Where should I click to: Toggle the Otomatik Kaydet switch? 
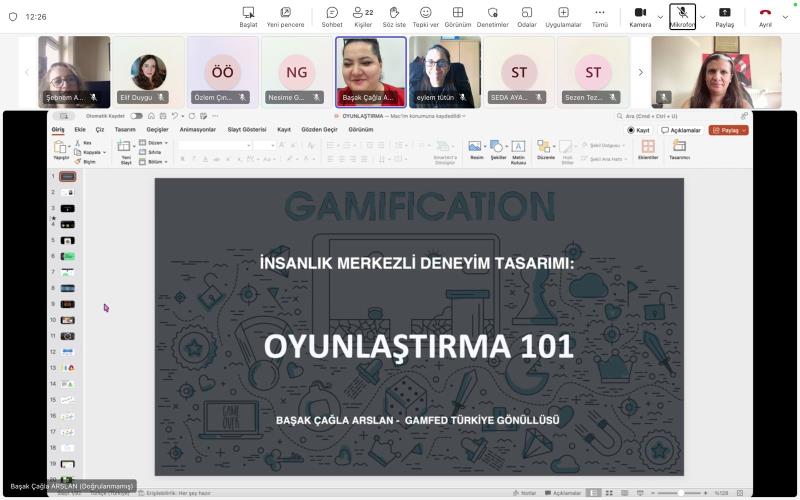pos(136,116)
